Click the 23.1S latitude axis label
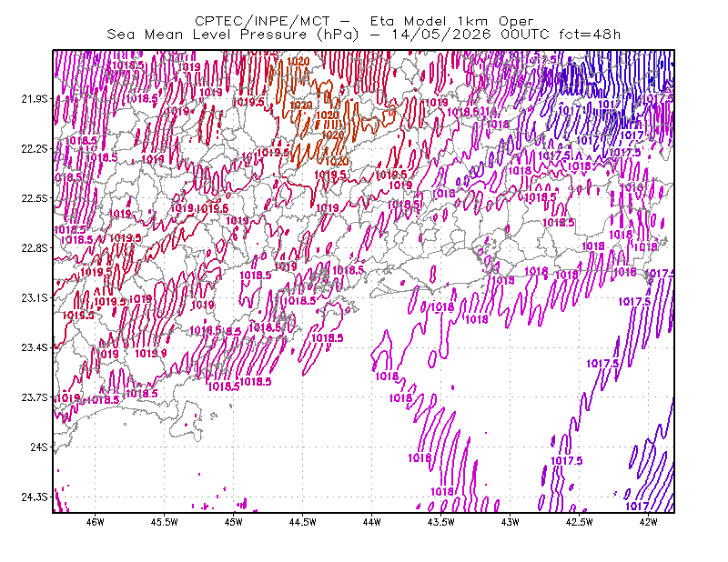 (35, 297)
